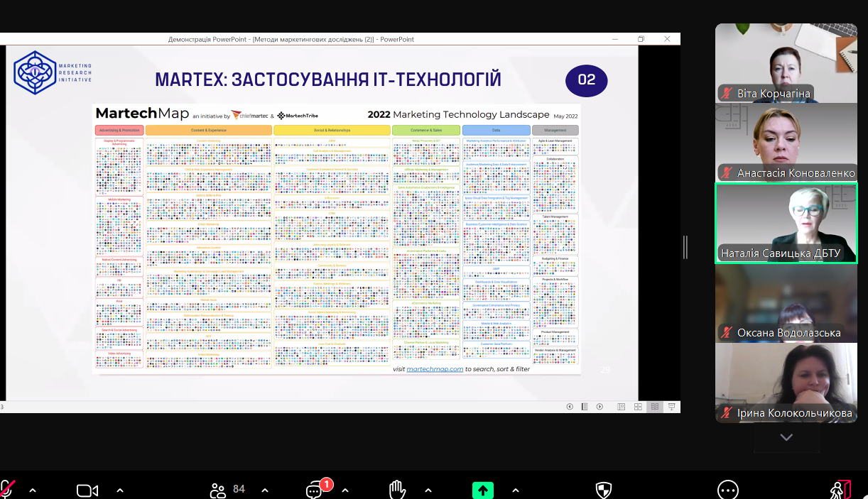The width and height of the screenshot is (868, 499).
Task: Unmute the microphone
Action: point(7,489)
